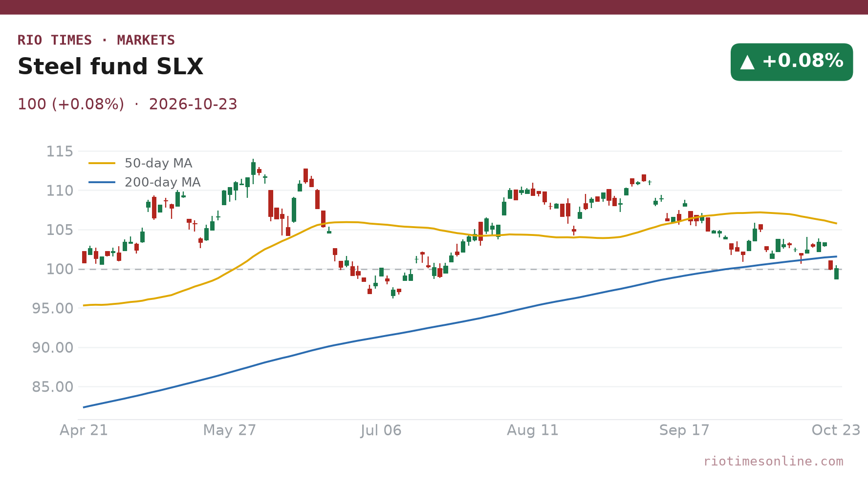Click the 110 y-axis label
This screenshot has width=868, height=488.
point(60,191)
